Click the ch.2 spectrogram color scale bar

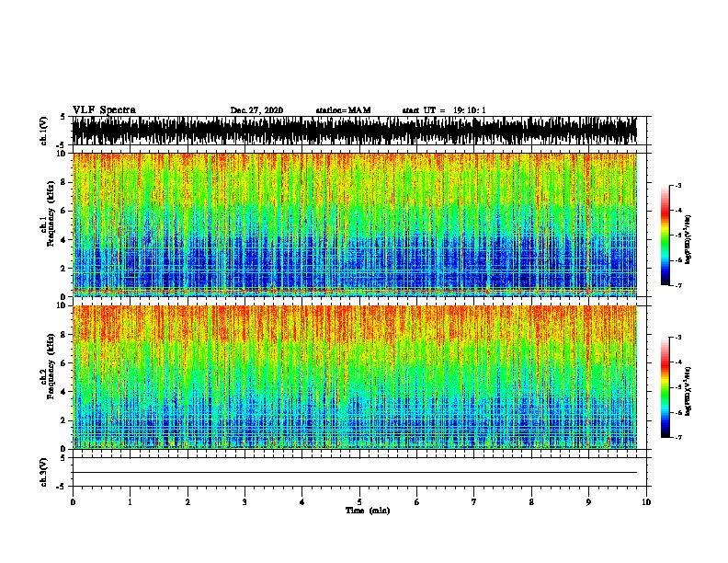665,387
